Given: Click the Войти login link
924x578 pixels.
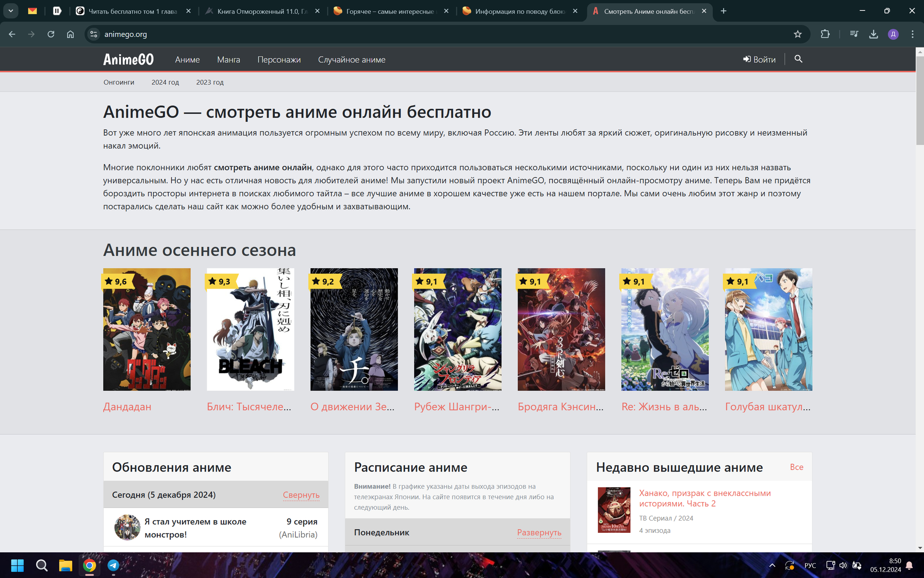Looking at the screenshot, I should (759, 60).
